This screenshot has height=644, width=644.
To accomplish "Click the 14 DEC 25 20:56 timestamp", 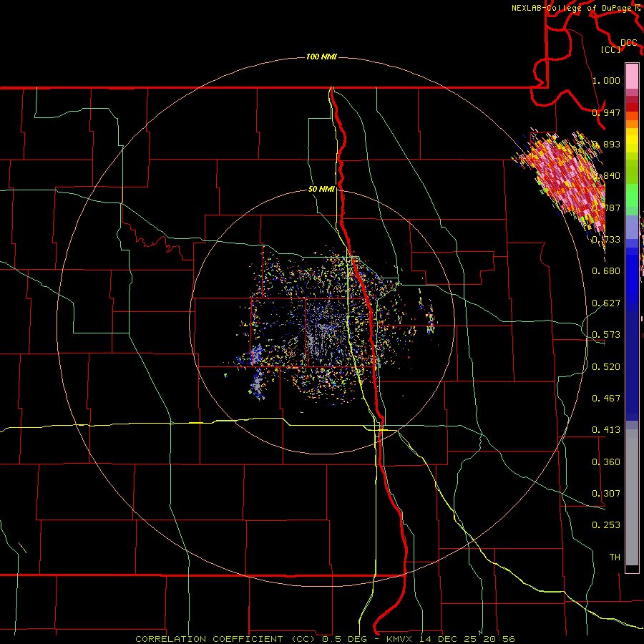I will pyautogui.click(x=468, y=639).
